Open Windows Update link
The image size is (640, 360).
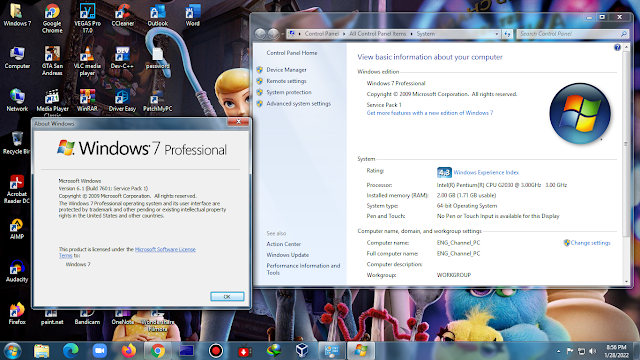[x=288, y=255]
